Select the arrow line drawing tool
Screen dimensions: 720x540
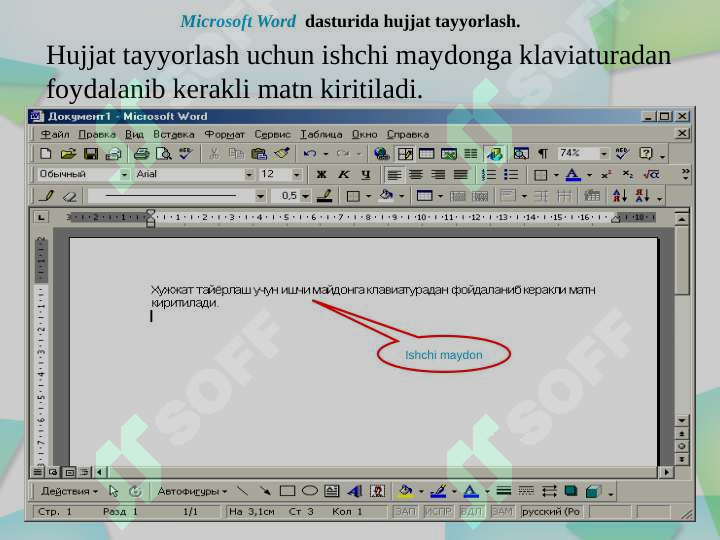[265, 491]
